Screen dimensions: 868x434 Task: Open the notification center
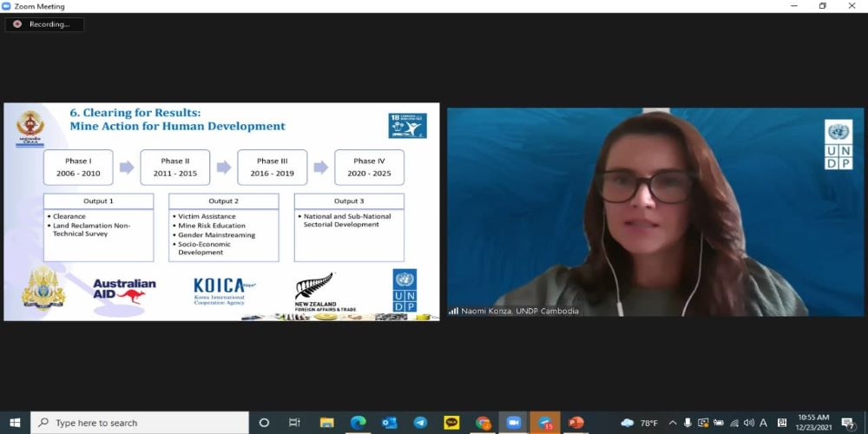click(847, 423)
